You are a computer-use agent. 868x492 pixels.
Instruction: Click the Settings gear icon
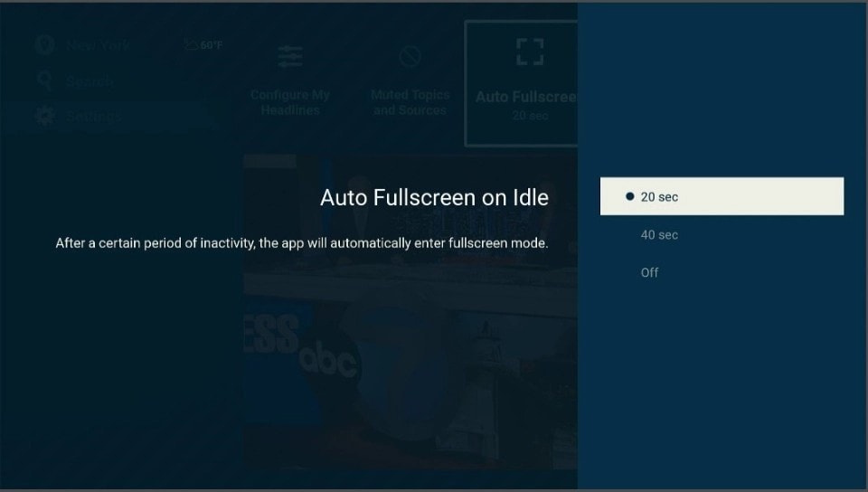(45, 117)
